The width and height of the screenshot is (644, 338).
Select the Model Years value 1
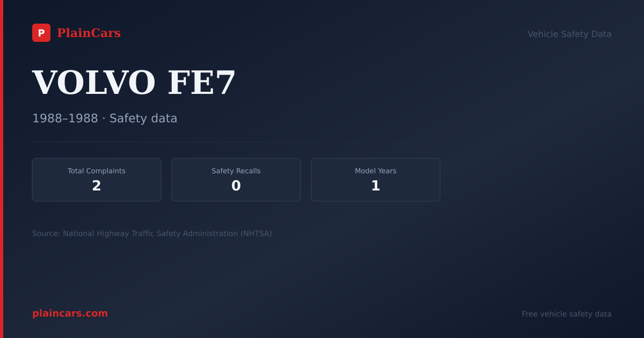[x=376, y=186]
